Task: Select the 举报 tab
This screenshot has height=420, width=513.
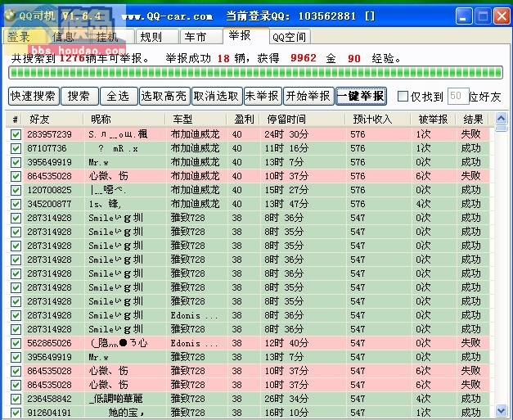Action: tap(245, 36)
